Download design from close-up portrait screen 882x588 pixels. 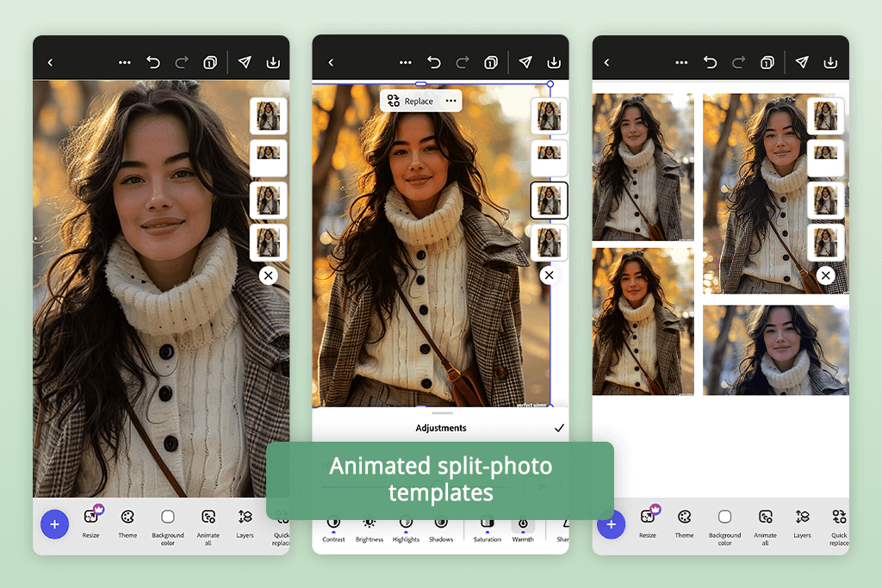click(273, 62)
